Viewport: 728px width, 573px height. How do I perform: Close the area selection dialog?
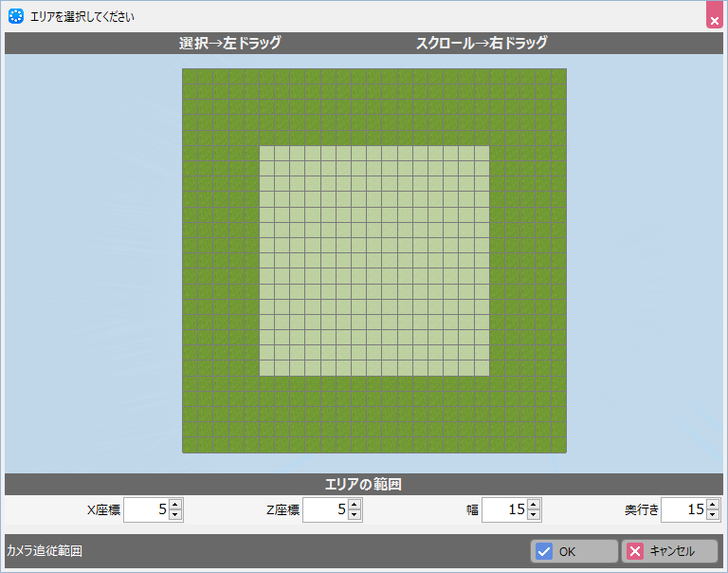(x=714, y=17)
